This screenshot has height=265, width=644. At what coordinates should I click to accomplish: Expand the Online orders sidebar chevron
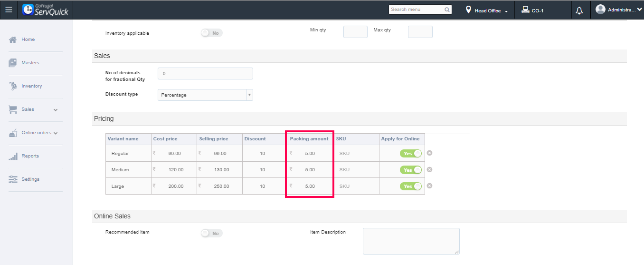click(x=56, y=133)
